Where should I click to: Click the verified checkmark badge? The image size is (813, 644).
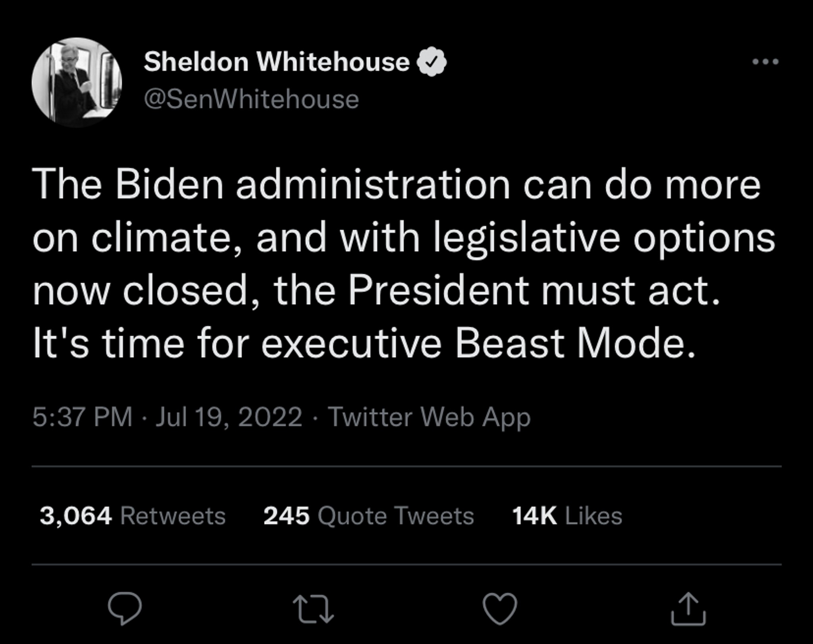[x=432, y=62]
